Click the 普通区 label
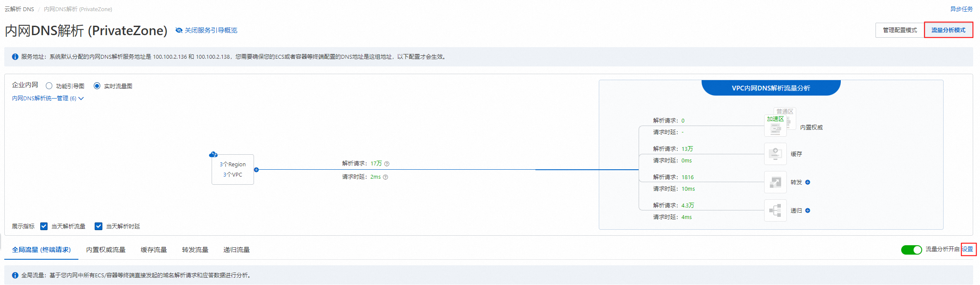Viewport: 980px width, 285px height. (785, 111)
